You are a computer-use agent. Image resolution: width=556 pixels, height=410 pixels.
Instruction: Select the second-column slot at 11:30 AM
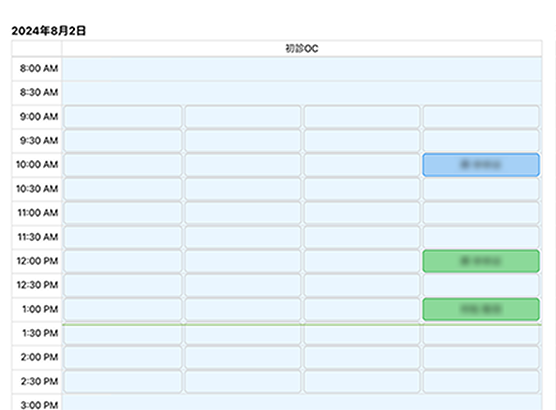click(x=243, y=237)
